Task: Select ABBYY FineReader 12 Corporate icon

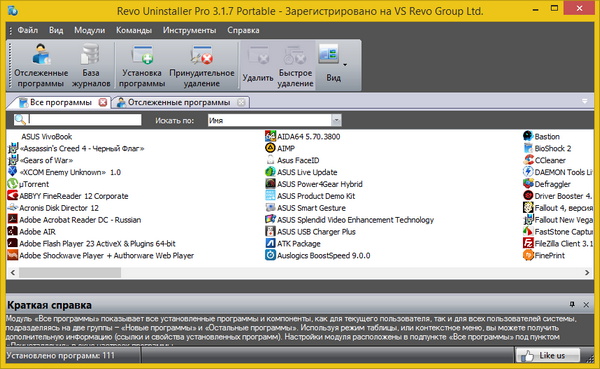Action: click(13, 196)
